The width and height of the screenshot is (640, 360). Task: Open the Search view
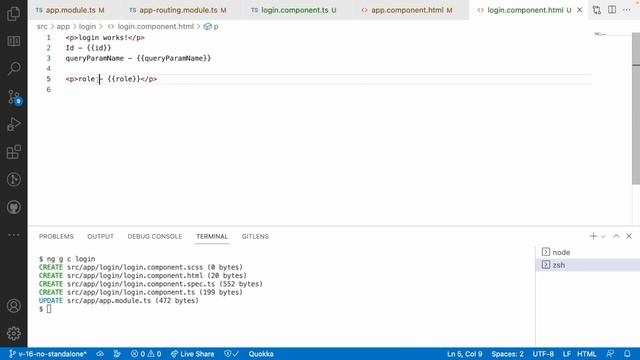13,69
